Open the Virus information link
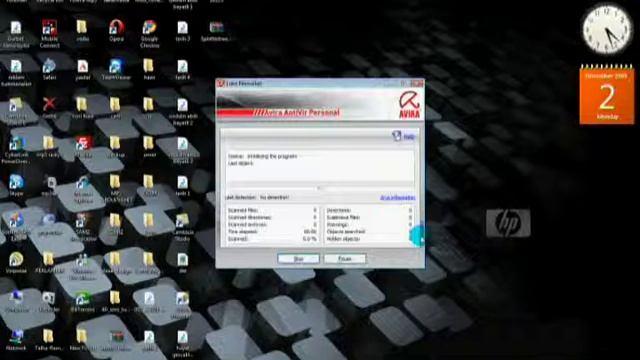Screen dimensions: 640x360 [398, 198]
